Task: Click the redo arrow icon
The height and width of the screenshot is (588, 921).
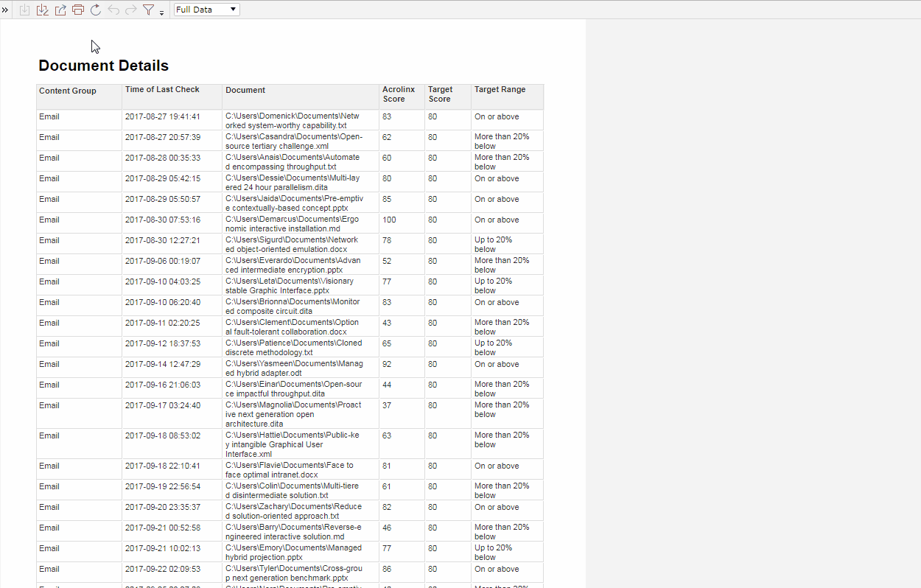Action: [131, 10]
